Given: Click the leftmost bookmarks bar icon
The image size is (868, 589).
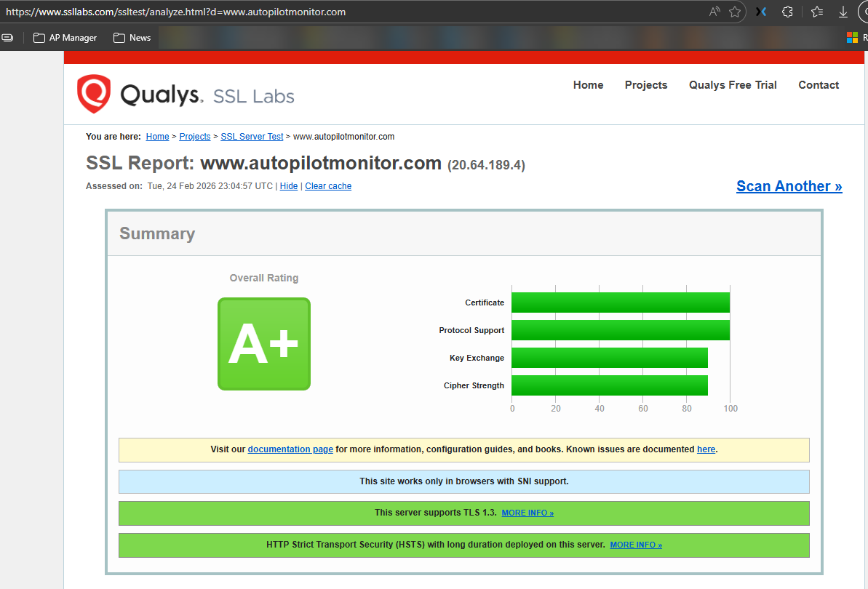Looking at the screenshot, I should point(8,38).
